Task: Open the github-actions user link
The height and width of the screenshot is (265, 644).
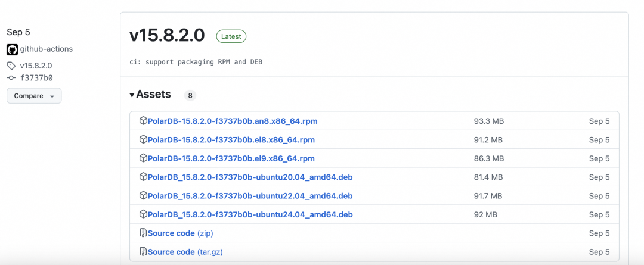Action: click(x=46, y=49)
